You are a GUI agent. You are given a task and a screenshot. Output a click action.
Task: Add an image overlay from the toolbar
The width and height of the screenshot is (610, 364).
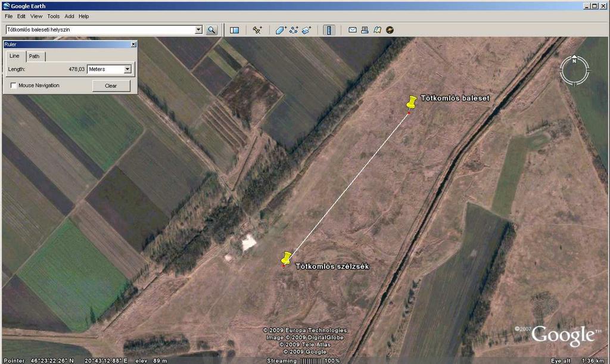(x=307, y=30)
